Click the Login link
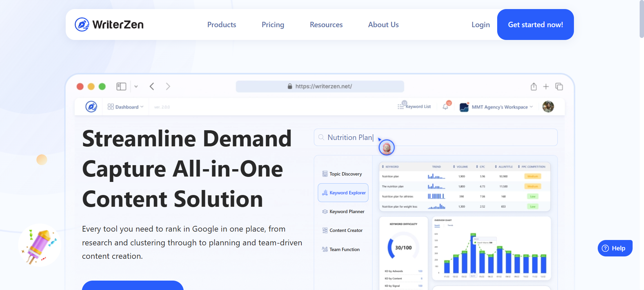Image resolution: width=644 pixels, height=290 pixels. [x=480, y=25]
